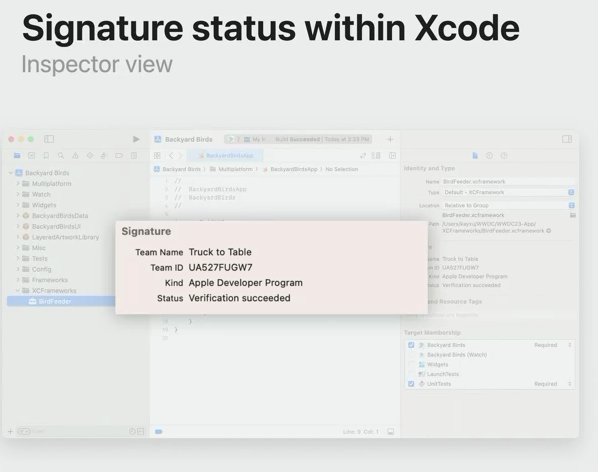Image resolution: width=598 pixels, height=472 pixels.
Task: Change Required stepper for UnitTests target
Action: tap(570, 384)
